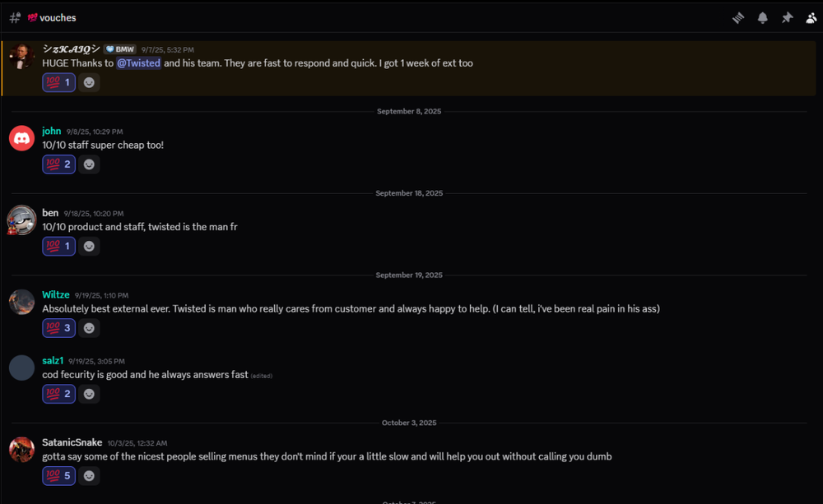Image resolution: width=823 pixels, height=504 pixels.
Task: Open the pinned messages icon
Action: coord(787,17)
